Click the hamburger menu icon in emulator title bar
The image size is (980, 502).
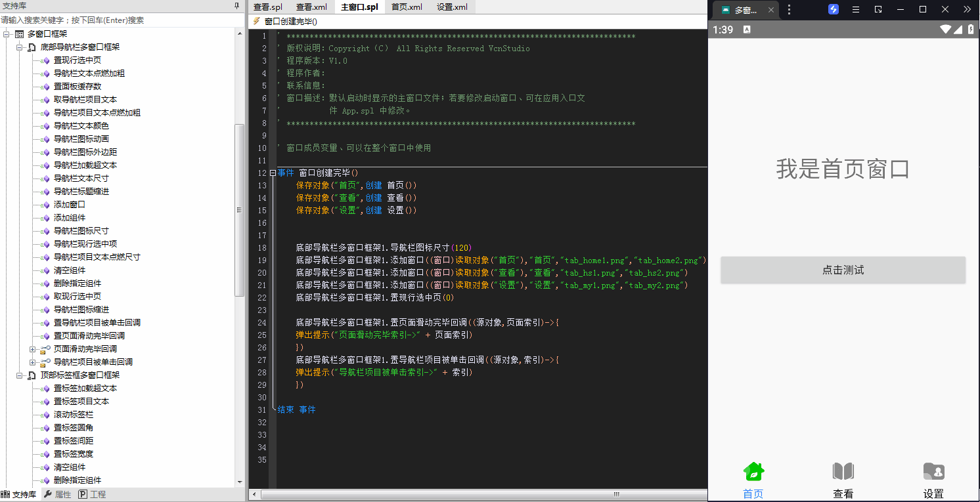(856, 10)
